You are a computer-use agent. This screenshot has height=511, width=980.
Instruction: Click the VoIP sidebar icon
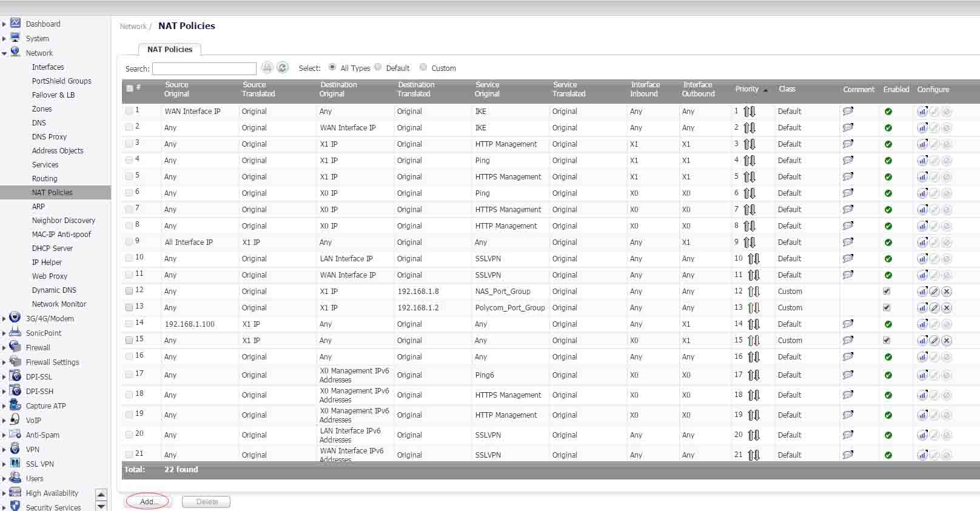click(15, 419)
